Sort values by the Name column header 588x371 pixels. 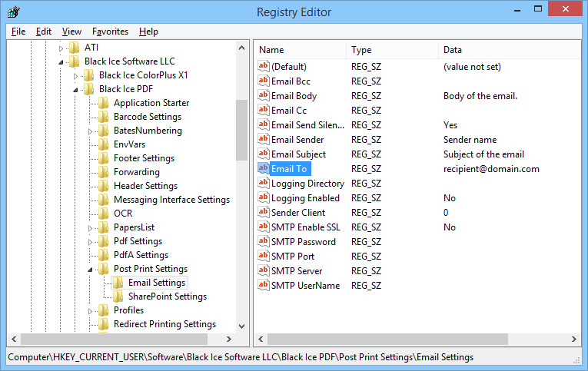tap(301, 50)
